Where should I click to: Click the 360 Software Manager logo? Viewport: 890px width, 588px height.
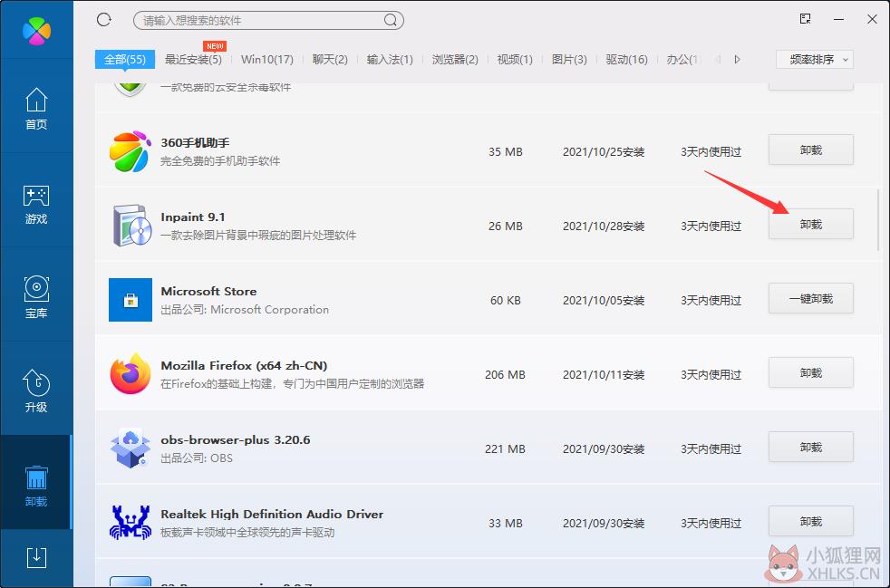tap(36, 31)
